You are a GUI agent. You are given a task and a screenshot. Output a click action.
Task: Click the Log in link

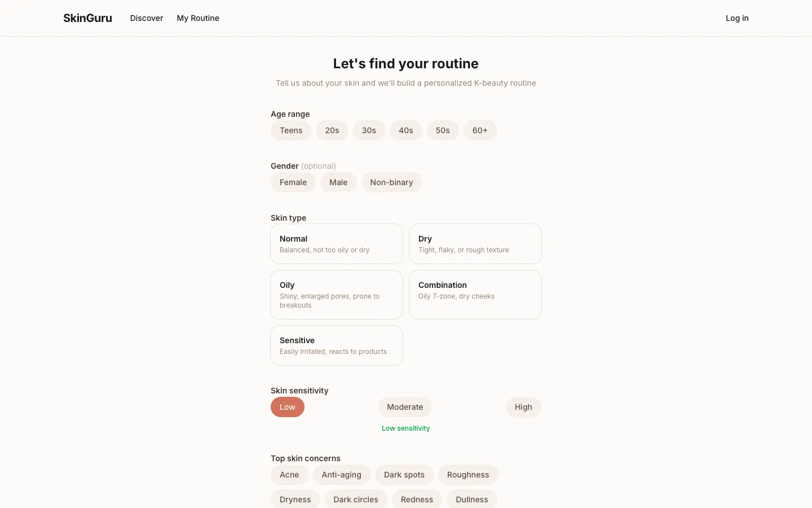point(737,18)
